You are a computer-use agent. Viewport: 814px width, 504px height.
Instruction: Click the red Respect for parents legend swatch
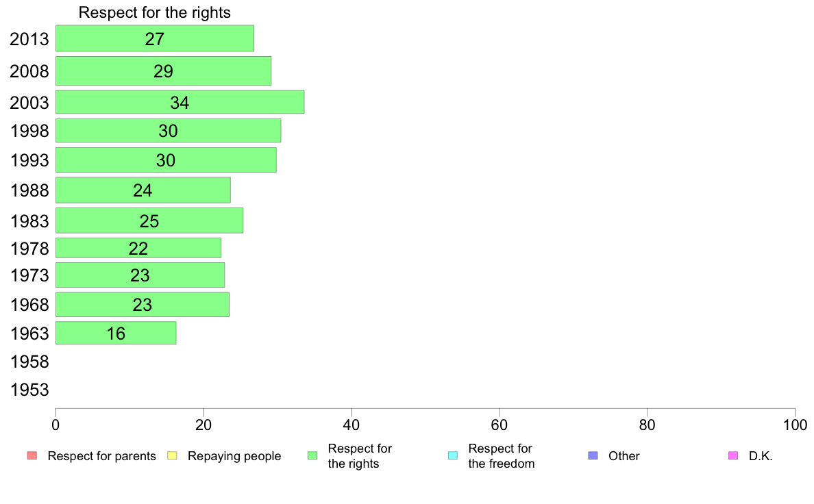tap(32, 456)
